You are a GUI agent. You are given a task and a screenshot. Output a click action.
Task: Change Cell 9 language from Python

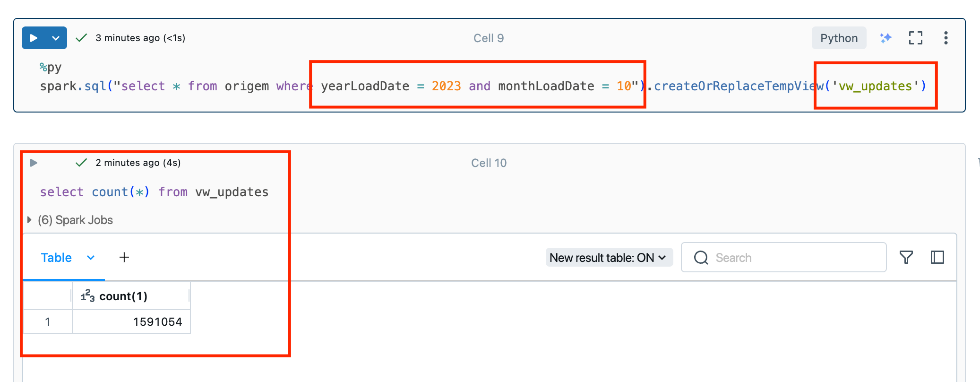click(839, 38)
